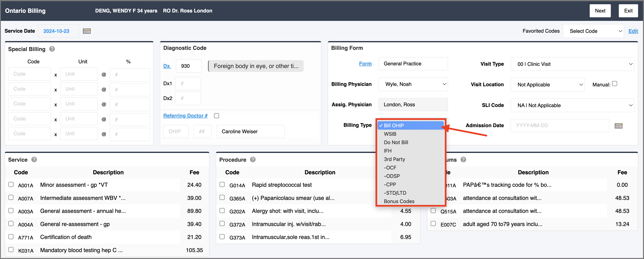Click the Dx1 code input field
644x259 pixels.
click(188, 83)
